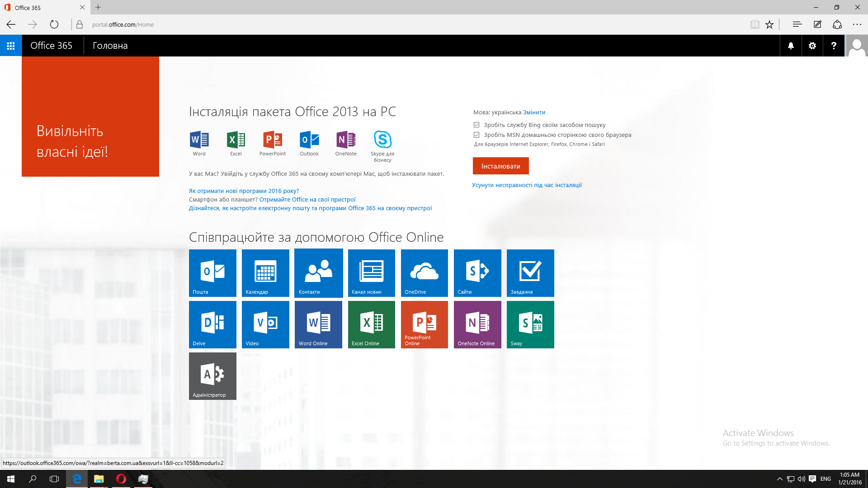Open File Explorer from the taskbar
The height and width of the screenshot is (488, 868).
tap(99, 479)
